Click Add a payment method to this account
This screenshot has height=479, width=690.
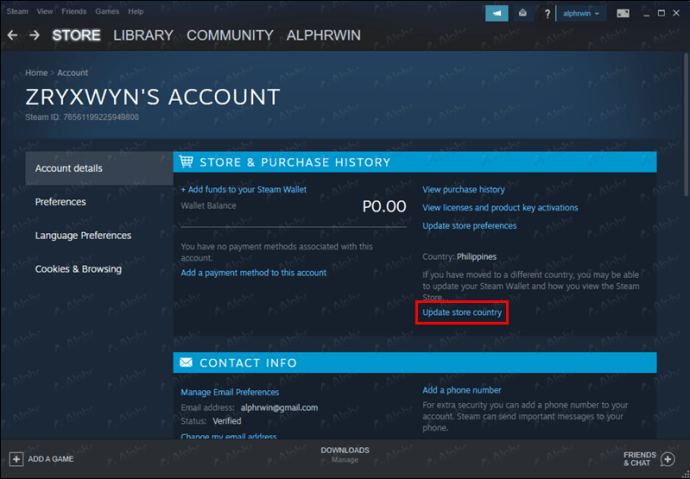(x=253, y=273)
